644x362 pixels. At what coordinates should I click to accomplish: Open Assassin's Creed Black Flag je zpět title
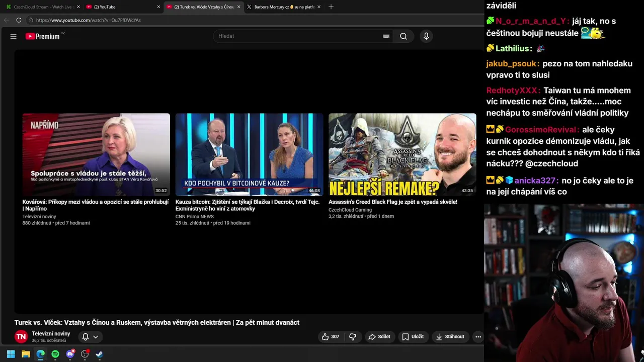(x=393, y=202)
